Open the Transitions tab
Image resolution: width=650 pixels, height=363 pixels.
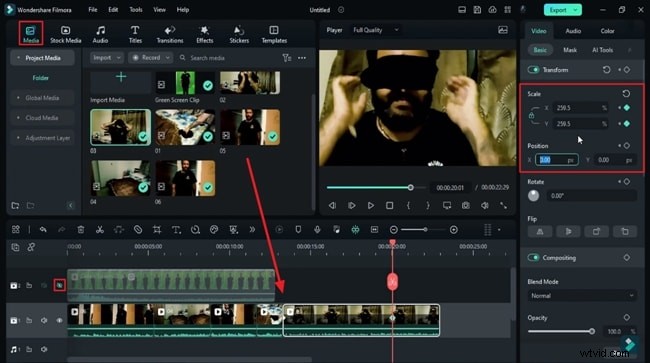point(170,34)
